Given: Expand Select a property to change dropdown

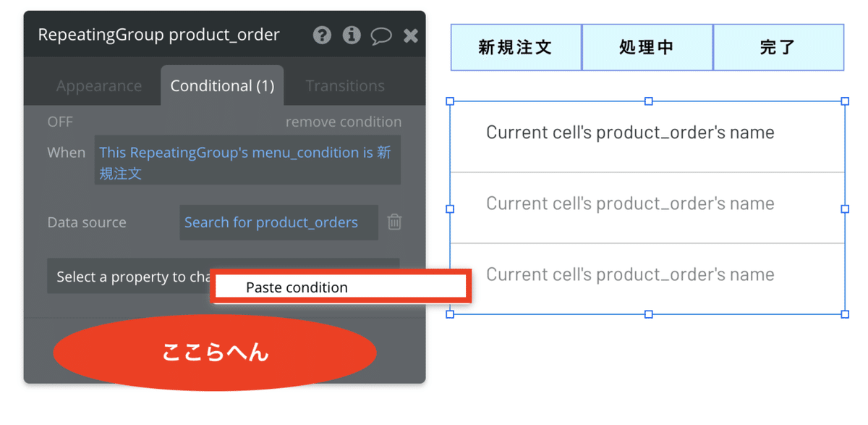Looking at the screenshot, I should pyautogui.click(x=130, y=277).
